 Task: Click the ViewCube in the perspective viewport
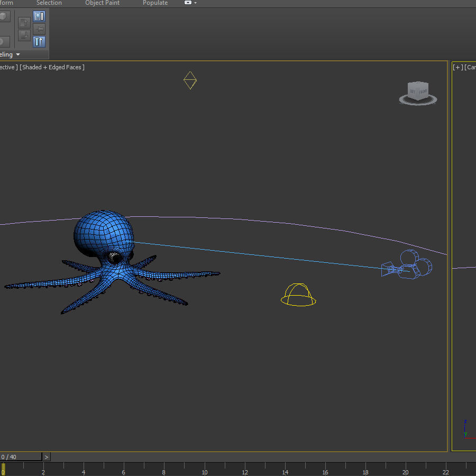[418, 90]
